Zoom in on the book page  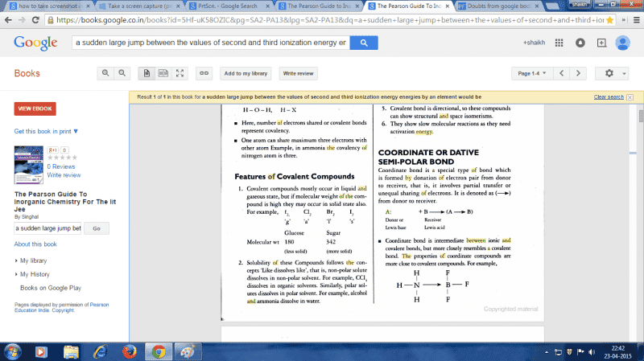pos(105,73)
